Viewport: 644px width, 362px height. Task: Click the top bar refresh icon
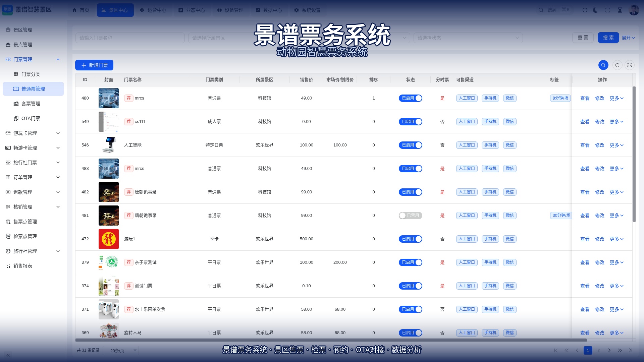[x=585, y=10]
